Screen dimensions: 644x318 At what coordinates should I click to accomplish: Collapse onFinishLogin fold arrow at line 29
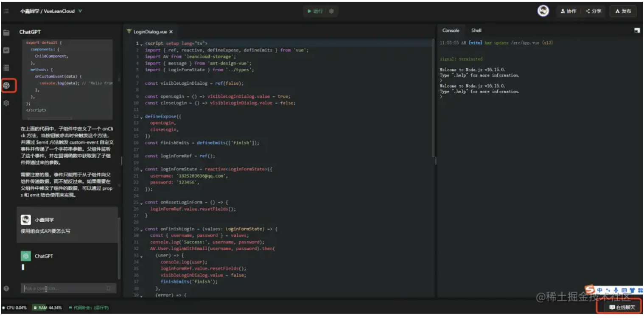coord(142,229)
